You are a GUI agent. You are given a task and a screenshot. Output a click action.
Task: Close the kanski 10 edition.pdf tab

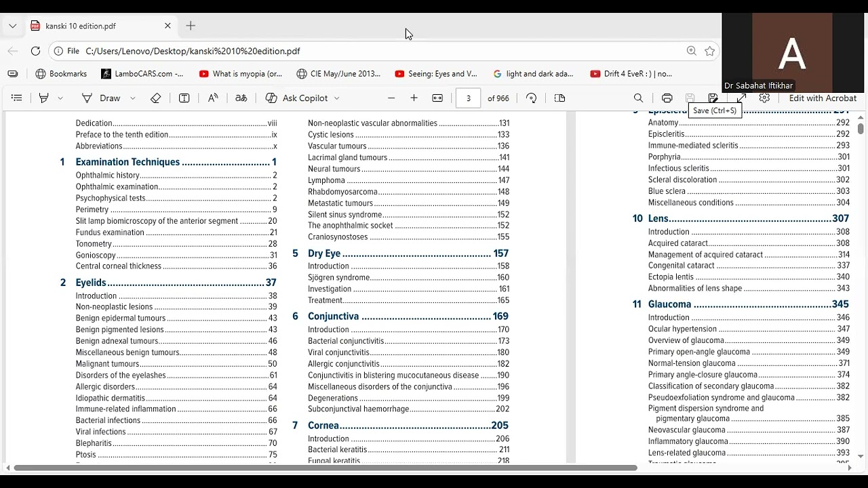tap(167, 26)
